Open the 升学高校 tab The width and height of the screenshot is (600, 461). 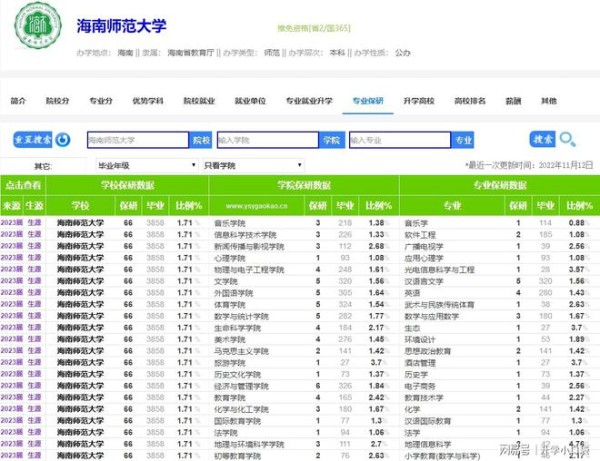[x=419, y=101]
